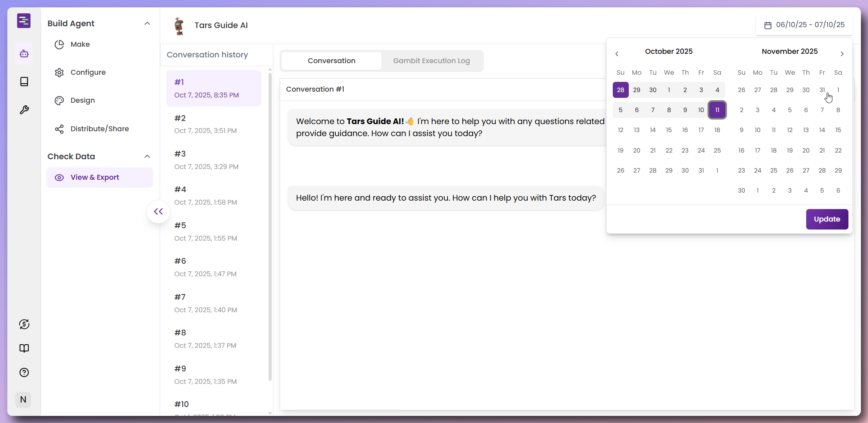The image size is (868, 423).
Task: Click the Tars Guide AI title
Action: [221, 25]
